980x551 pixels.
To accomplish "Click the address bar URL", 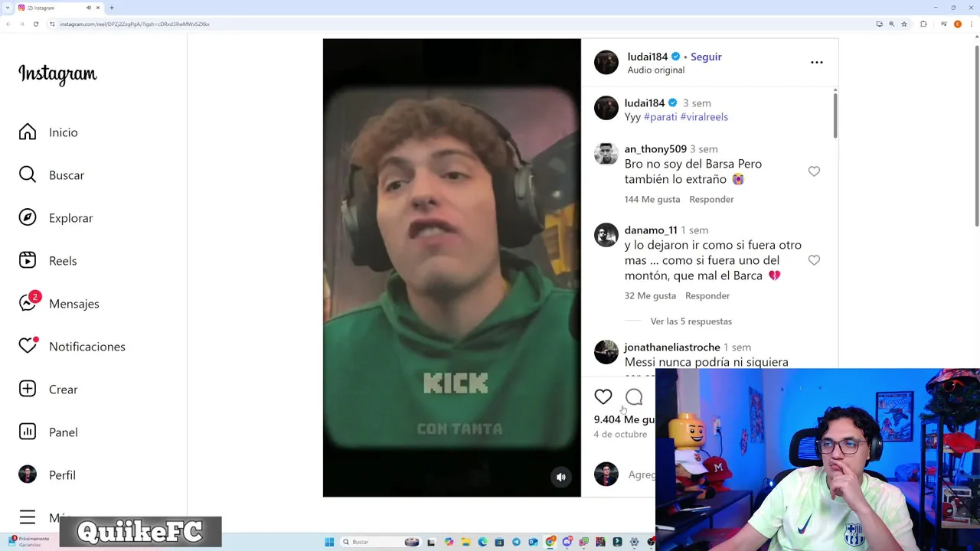I will (135, 24).
